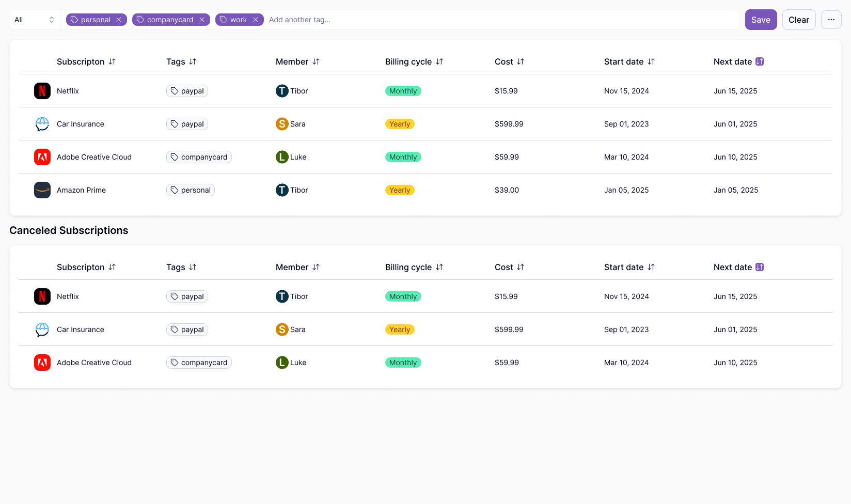Click Tibor's avatar in the Netflix row
Image resolution: width=851 pixels, height=504 pixels.
point(282,90)
